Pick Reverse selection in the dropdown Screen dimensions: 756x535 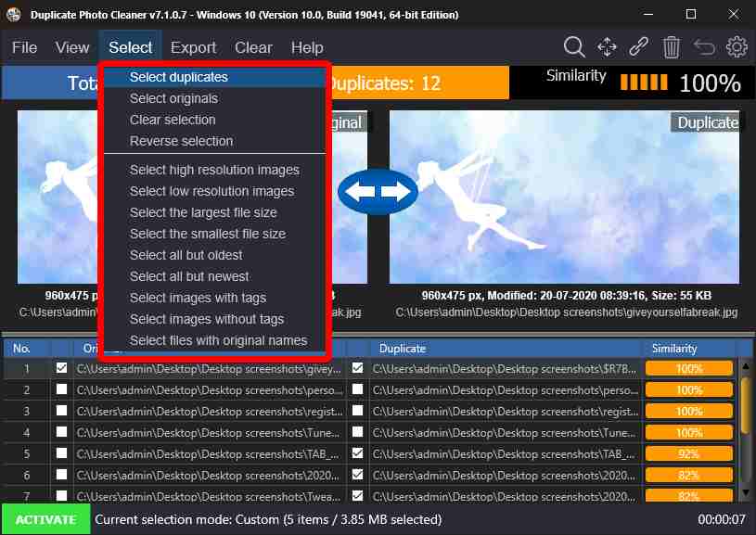coord(215,141)
